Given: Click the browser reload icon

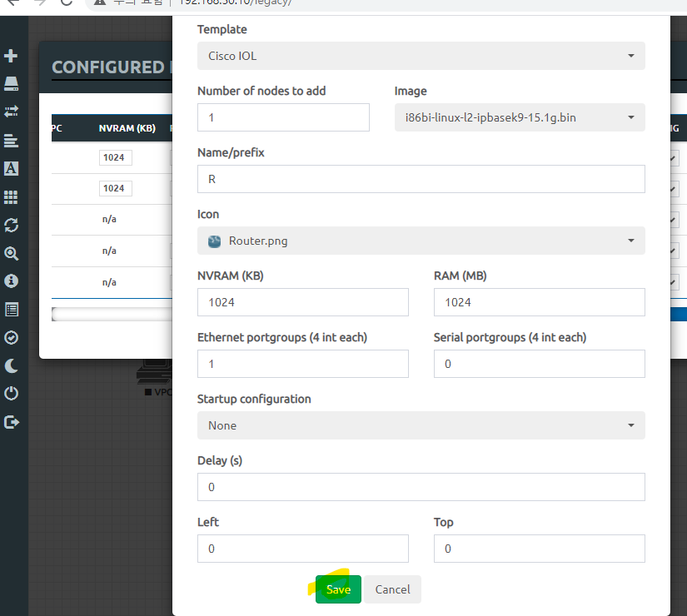Looking at the screenshot, I should (67, 2).
